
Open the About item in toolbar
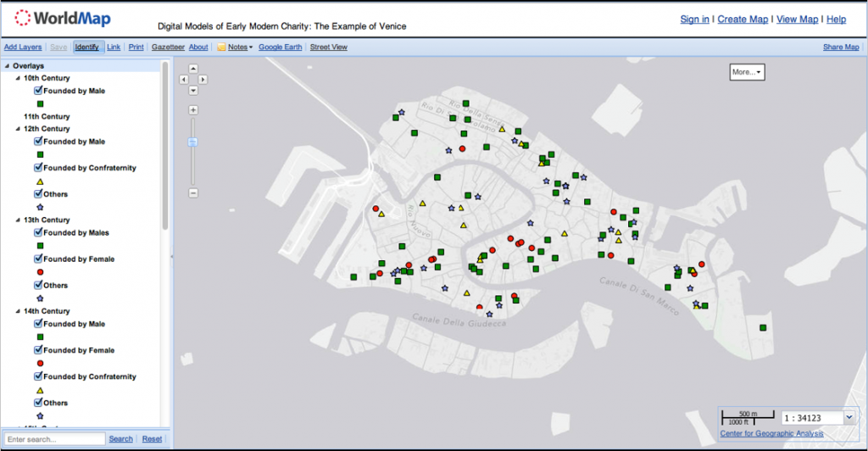coord(198,47)
